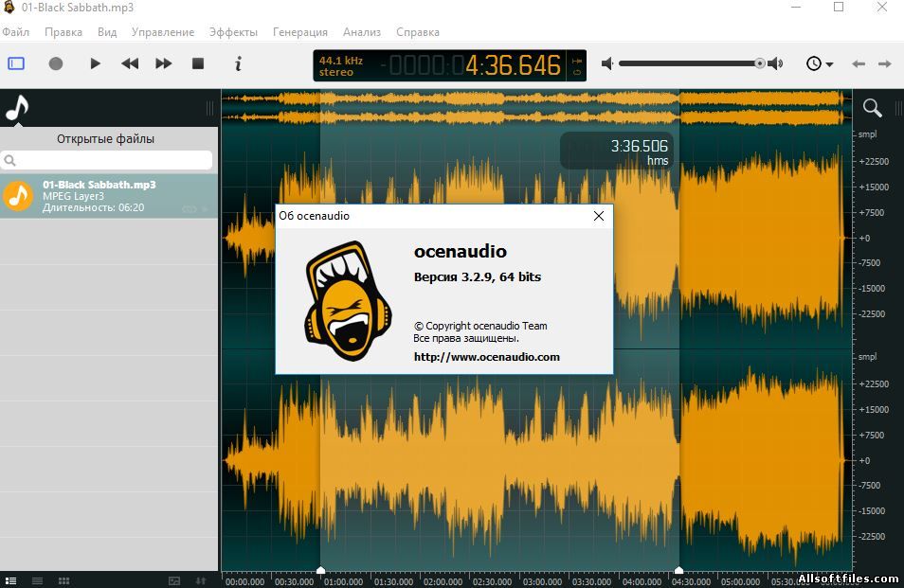
Task: Fast forward playback with the double-right arrows
Action: pos(164,63)
